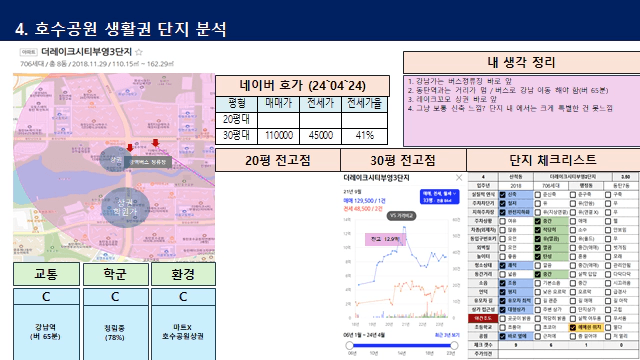Open the 매매, 전세, 월세 dropdown in the chart

click(439, 196)
